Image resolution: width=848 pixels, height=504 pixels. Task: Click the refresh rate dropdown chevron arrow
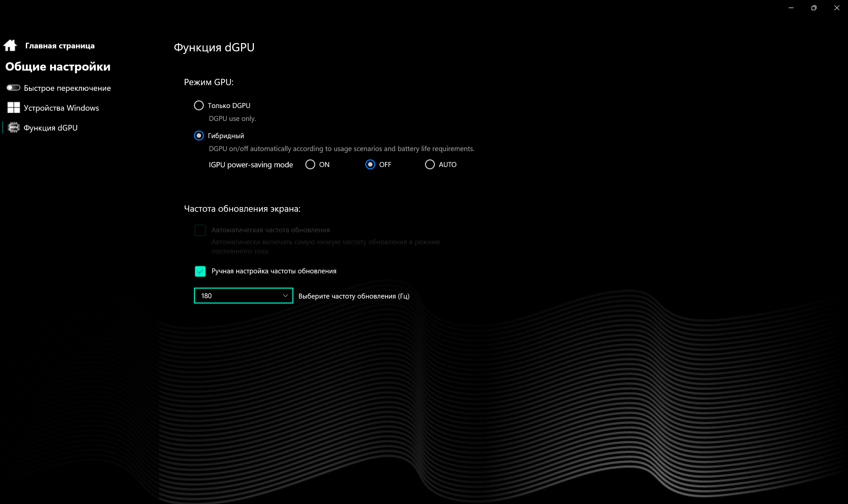point(285,296)
